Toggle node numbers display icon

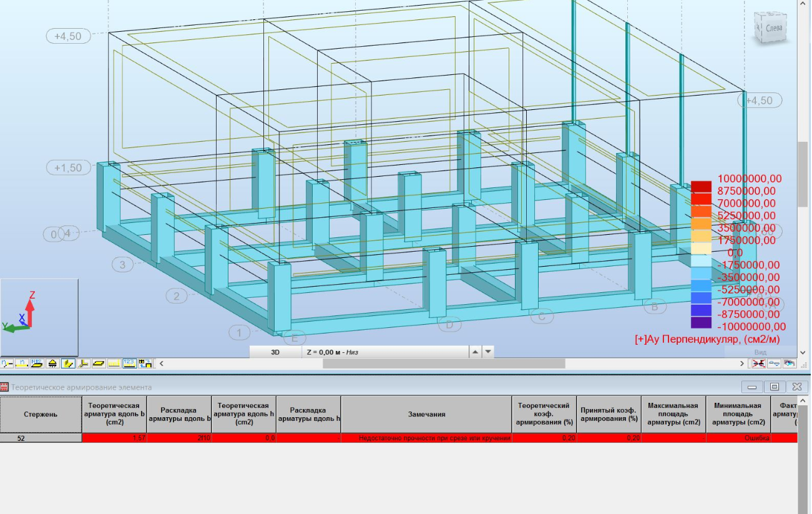(x=7, y=363)
